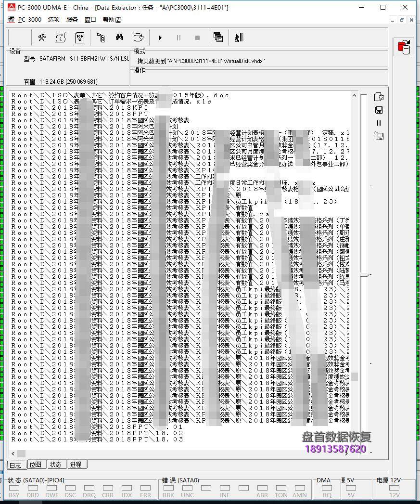Save the log with floppy icon
Image resolution: width=420 pixels, height=504 pixels.
379,110
